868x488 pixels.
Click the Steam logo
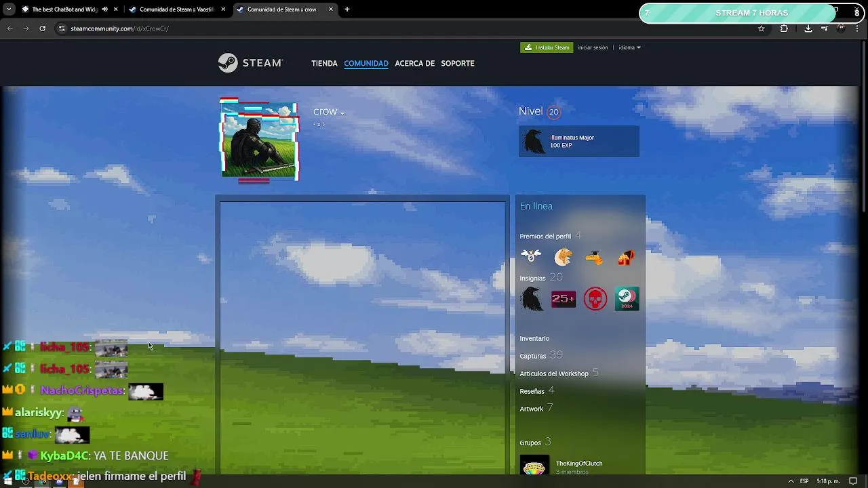tap(250, 63)
